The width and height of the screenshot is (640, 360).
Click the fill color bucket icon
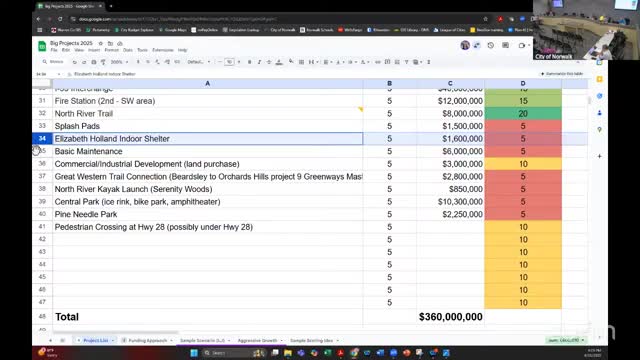(291, 62)
